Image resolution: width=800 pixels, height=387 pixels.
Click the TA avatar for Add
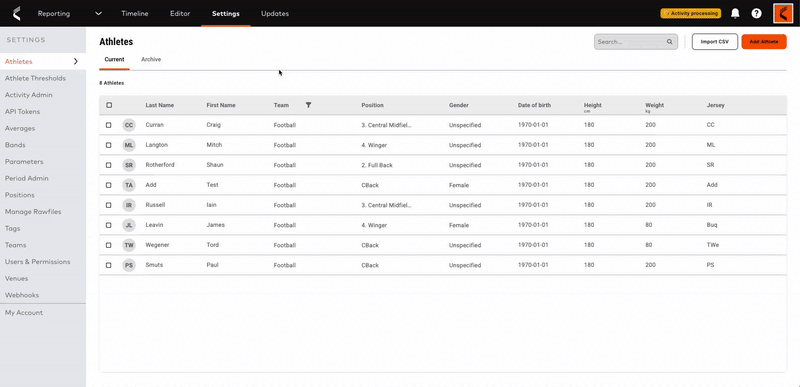(129, 185)
